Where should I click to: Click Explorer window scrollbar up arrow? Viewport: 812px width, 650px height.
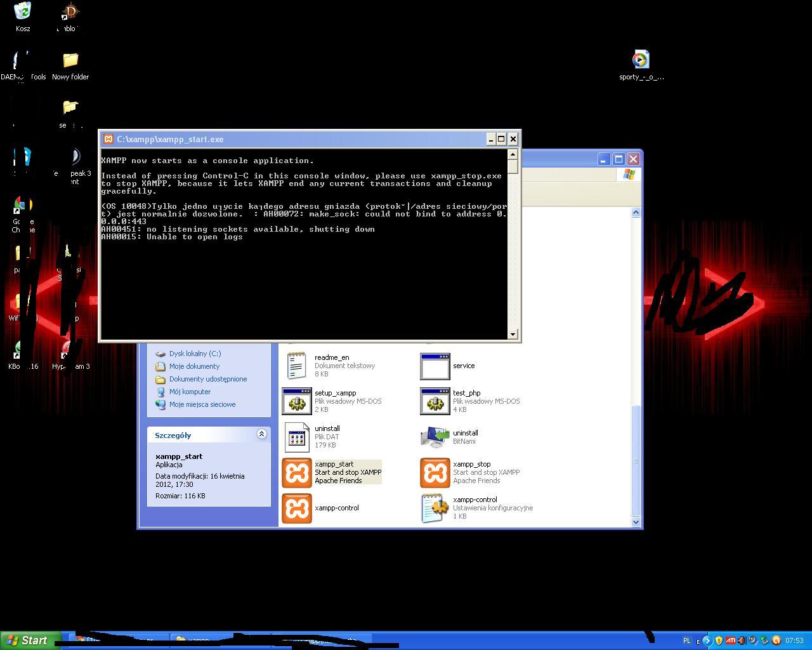tap(636, 213)
